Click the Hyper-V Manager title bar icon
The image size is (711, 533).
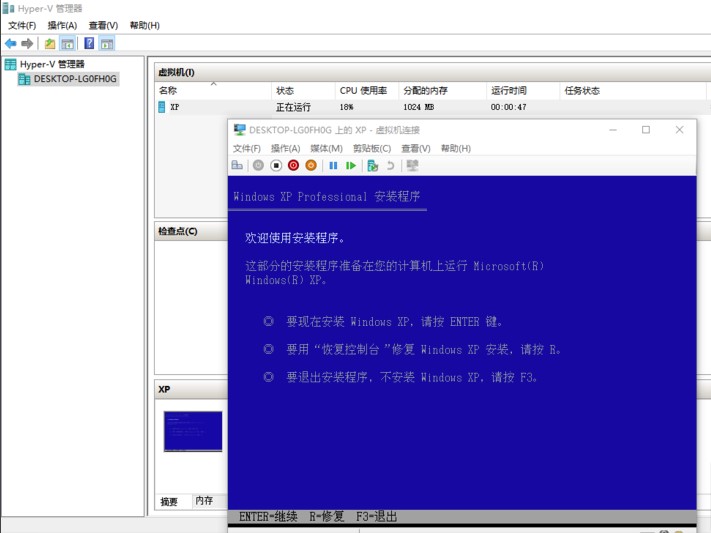pyautogui.click(x=9, y=8)
